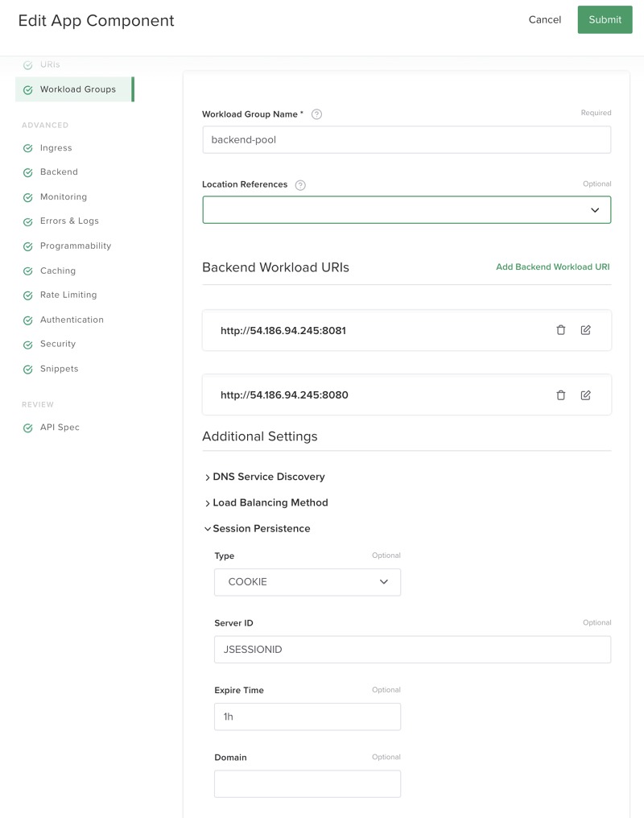The image size is (644, 818).
Task: Click the checkmark icon beside Ingress
Action: coord(28,148)
